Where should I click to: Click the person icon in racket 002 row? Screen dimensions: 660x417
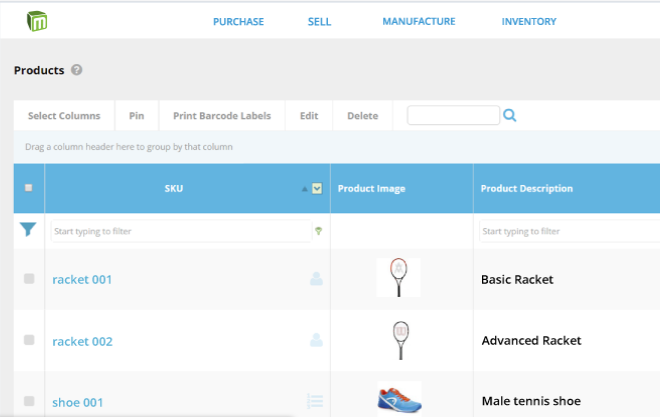(316, 340)
